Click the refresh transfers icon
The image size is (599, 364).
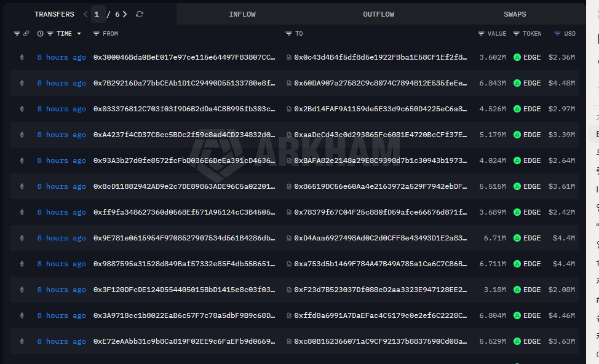[140, 14]
